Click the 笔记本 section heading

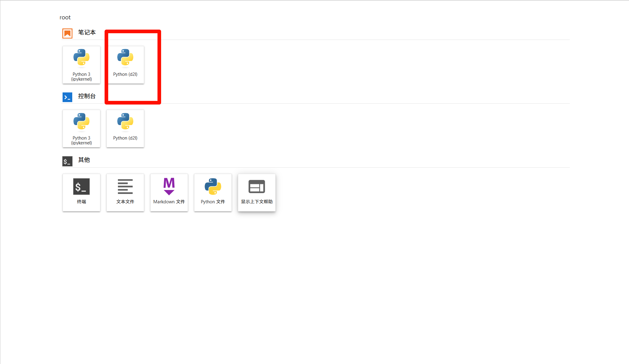[87, 32]
